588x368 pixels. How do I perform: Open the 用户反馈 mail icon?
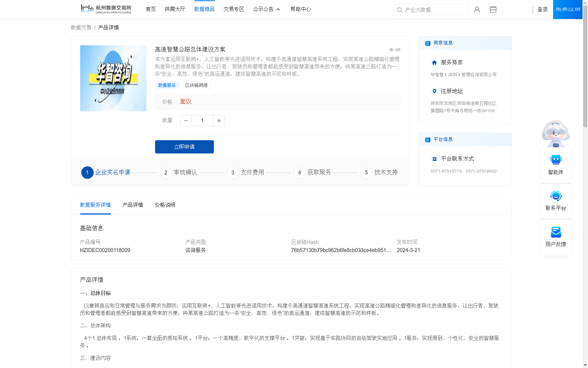[x=556, y=232]
